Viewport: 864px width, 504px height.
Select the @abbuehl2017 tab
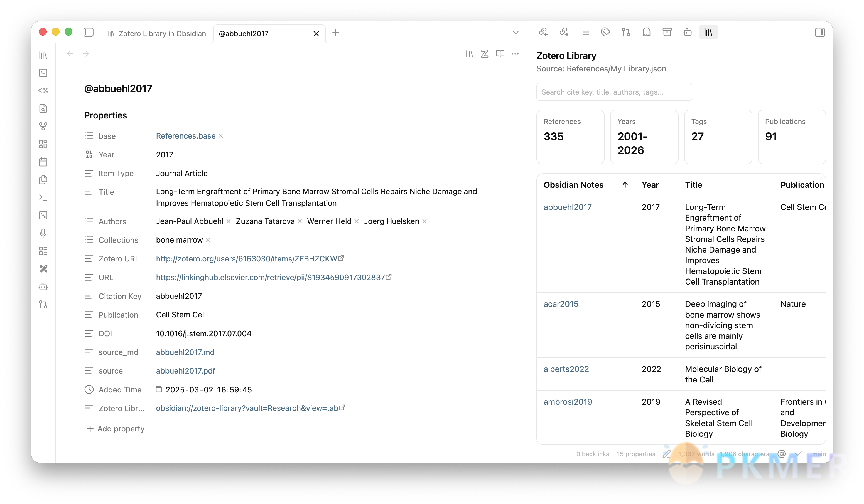tap(244, 34)
